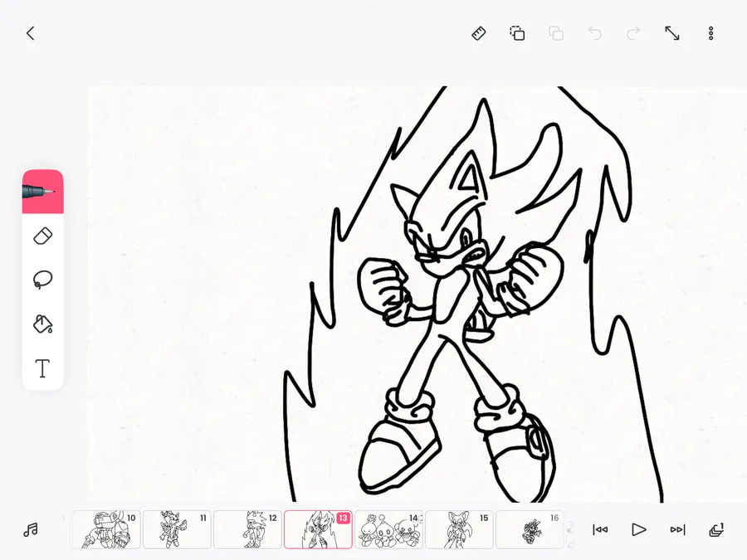The height and width of the screenshot is (560, 747).
Task: Jump to the last frame
Action: (x=677, y=529)
